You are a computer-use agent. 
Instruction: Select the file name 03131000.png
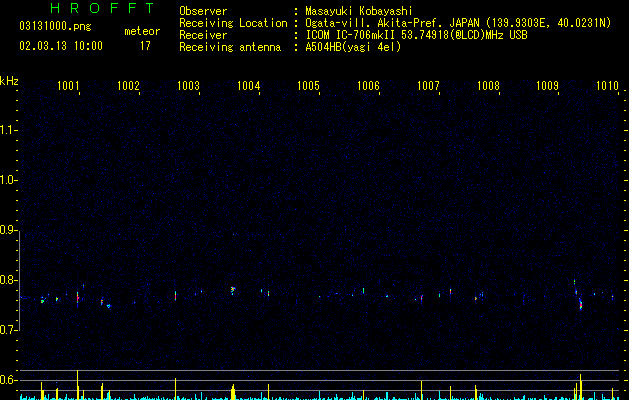pyautogui.click(x=55, y=26)
